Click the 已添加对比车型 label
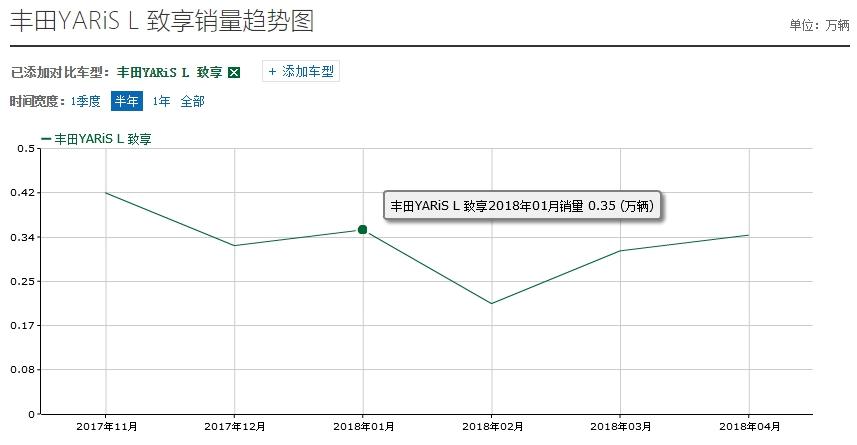The width and height of the screenshot is (857, 445). click(x=60, y=72)
